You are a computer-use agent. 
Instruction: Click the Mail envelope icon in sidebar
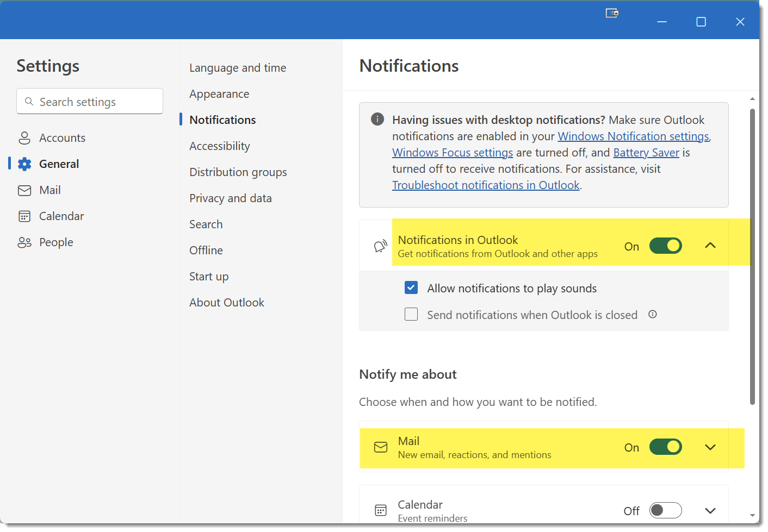(x=24, y=190)
